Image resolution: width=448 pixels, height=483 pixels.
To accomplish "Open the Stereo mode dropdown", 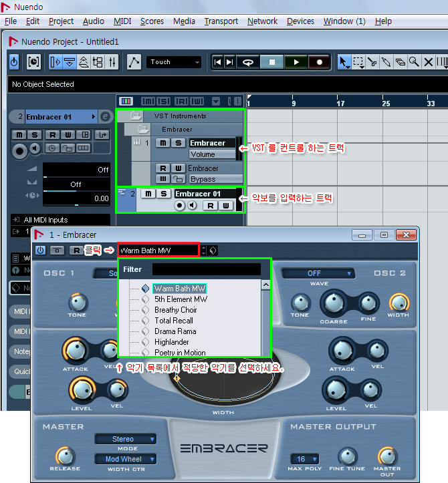I will tap(126, 439).
